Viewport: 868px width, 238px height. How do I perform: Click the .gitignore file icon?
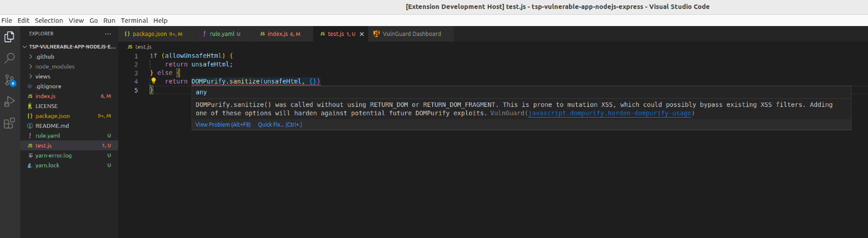tap(30, 86)
